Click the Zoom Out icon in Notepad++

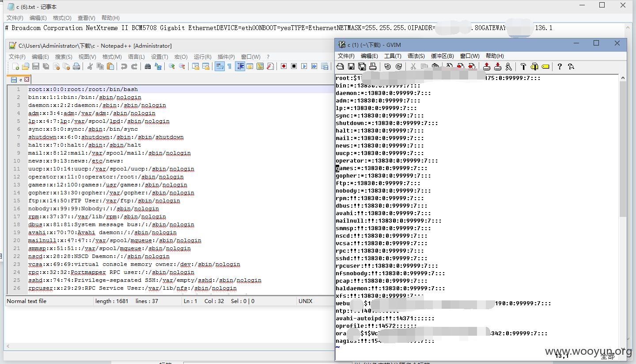[x=182, y=66]
